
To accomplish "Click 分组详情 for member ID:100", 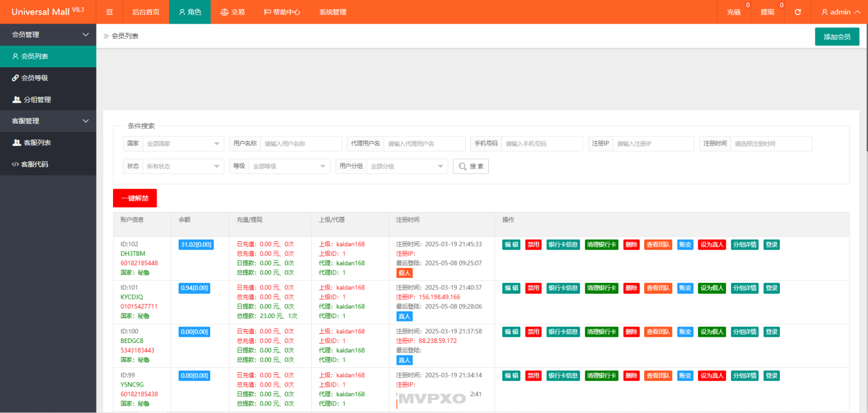I will pos(745,332).
